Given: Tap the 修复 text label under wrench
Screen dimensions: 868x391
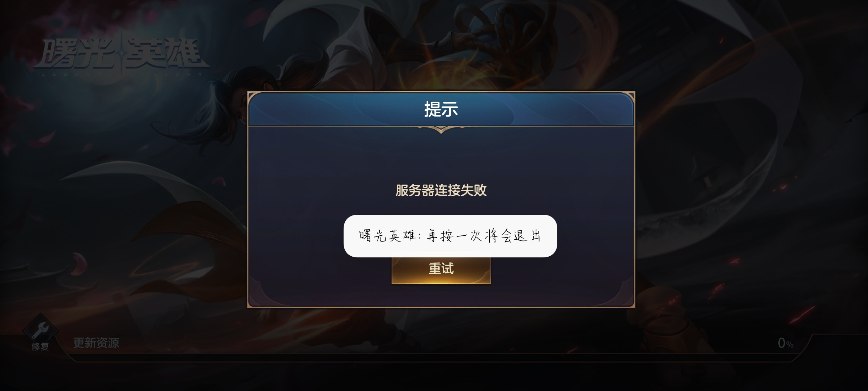Looking at the screenshot, I should coord(40,346).
